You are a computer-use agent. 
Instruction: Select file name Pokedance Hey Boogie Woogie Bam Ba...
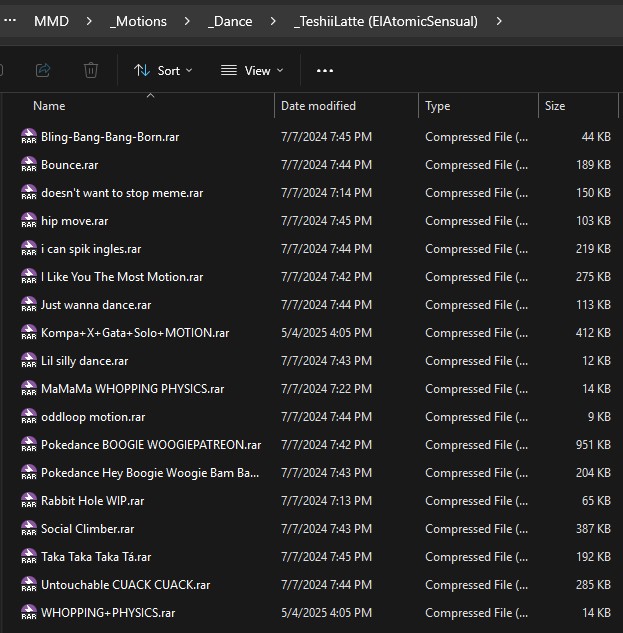coord(150,473)
